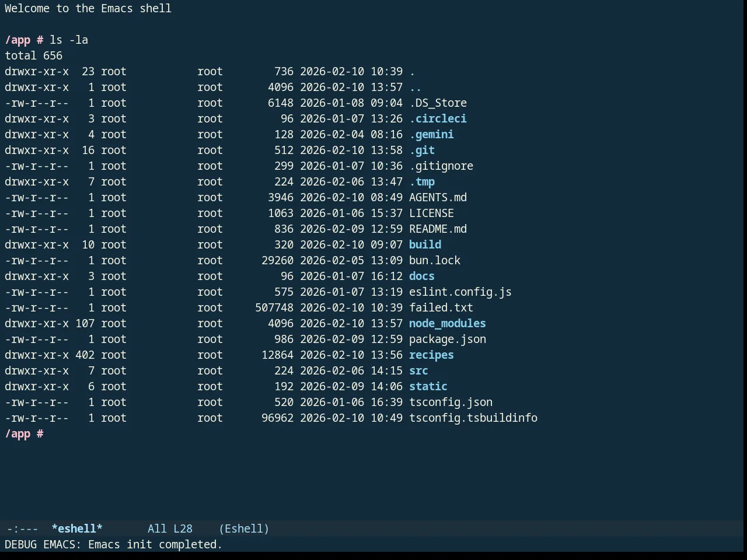Select the tsconfig.json file name

(451, 402)
